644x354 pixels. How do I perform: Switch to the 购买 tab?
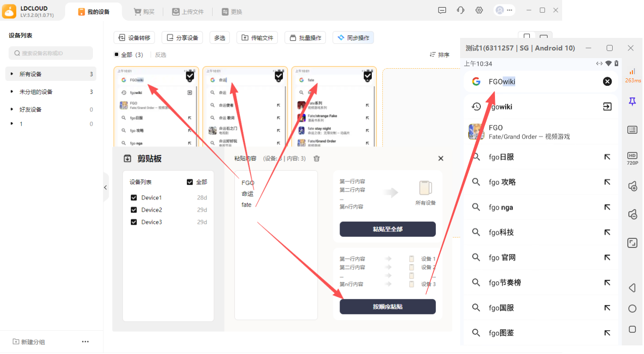pyautogui.click(x=144, y=12)
